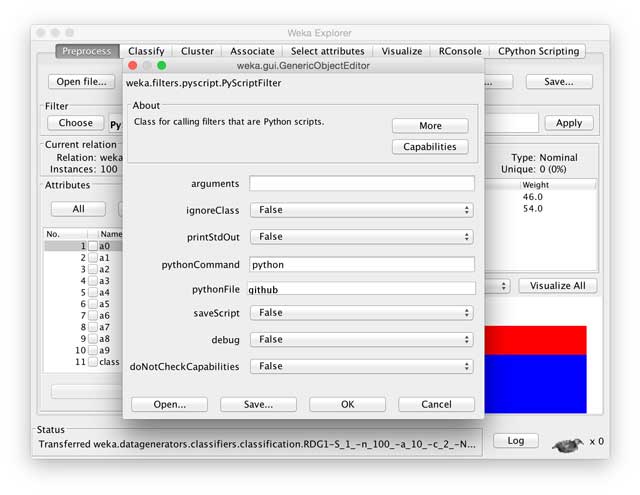Click Save... at bottom of object editor
The height and width of the screenshot is (495, 640).
258,404
